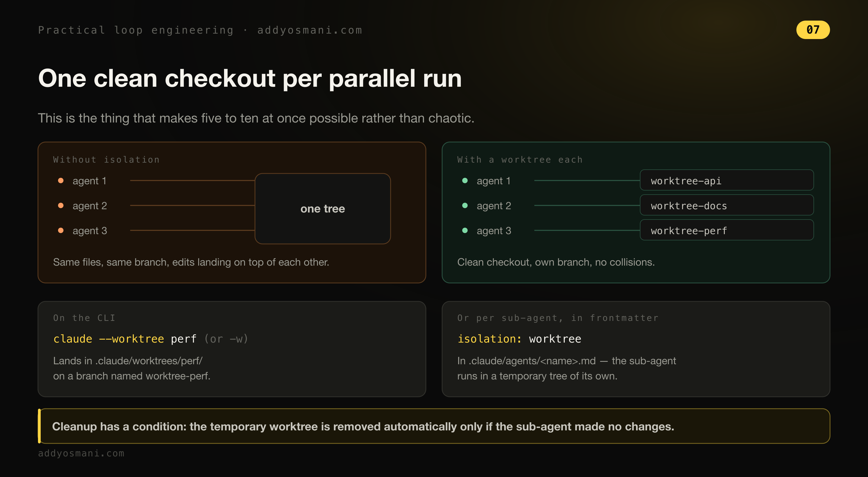Click the 'On the CLI' card label

tap(84, 318)
